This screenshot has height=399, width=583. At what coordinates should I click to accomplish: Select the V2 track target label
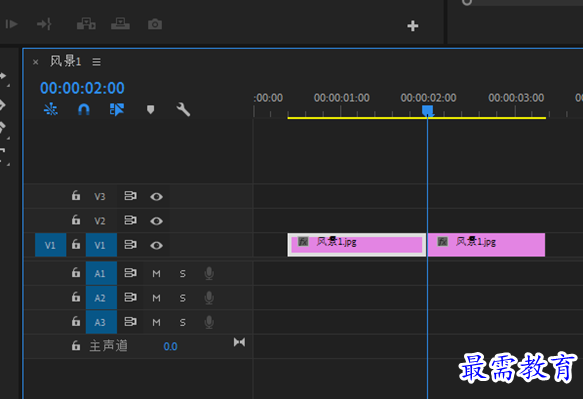100,221
